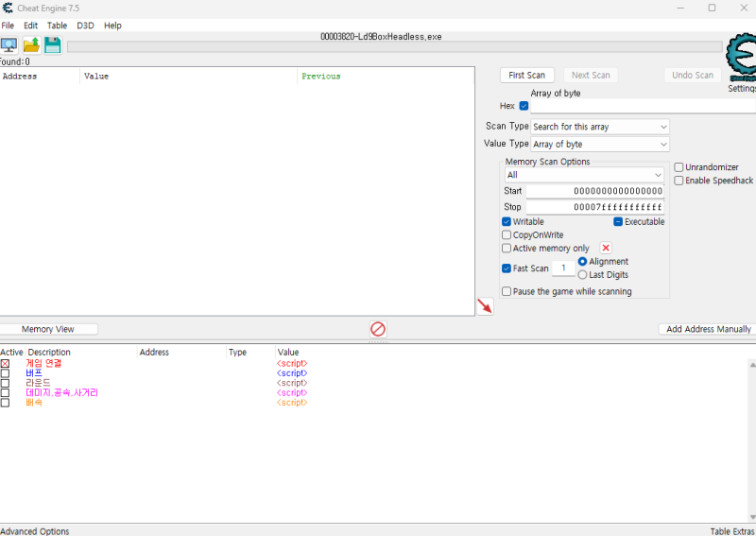
Task: Open the D3D menu
Action: click(85, 26)
